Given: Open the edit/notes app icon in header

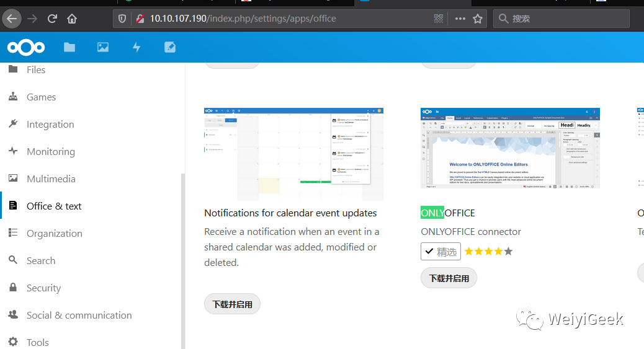Looking at the screenshot, I should [x=170, y=47].
